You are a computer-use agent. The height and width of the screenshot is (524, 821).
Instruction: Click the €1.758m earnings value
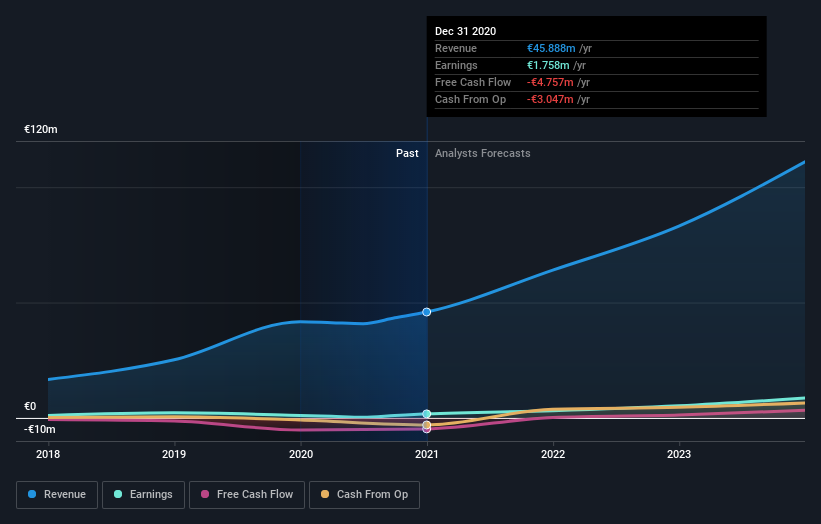click(548, 65)
